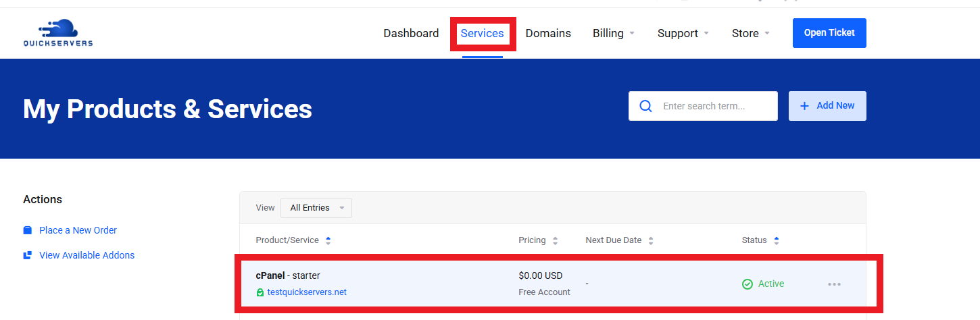Click the Place a New Order icon
Screen dimensions: 980x320
(x=28, y=230)
